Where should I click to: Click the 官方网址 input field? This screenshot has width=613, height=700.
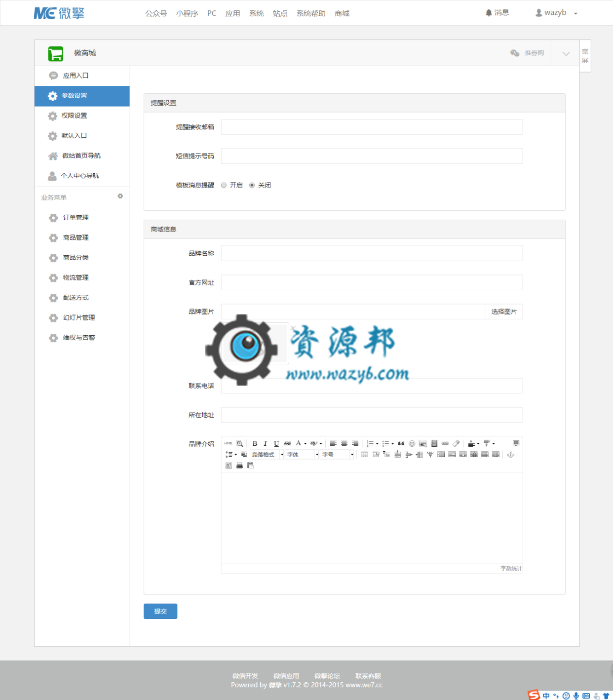[372, 282]
